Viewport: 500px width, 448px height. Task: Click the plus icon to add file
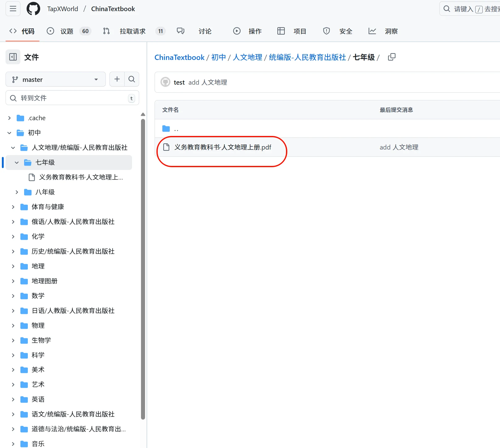coord(117,79)
